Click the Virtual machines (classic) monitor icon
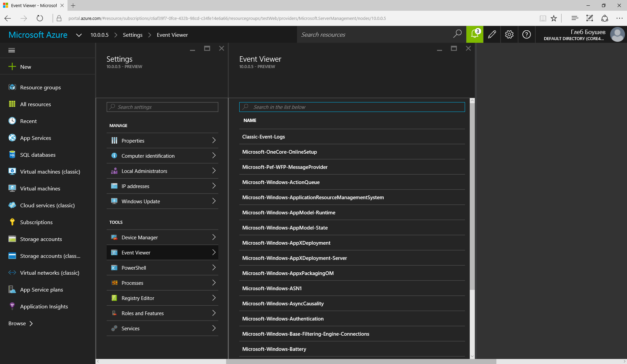This screenshot has width=627, height=364. click(12, 172)
